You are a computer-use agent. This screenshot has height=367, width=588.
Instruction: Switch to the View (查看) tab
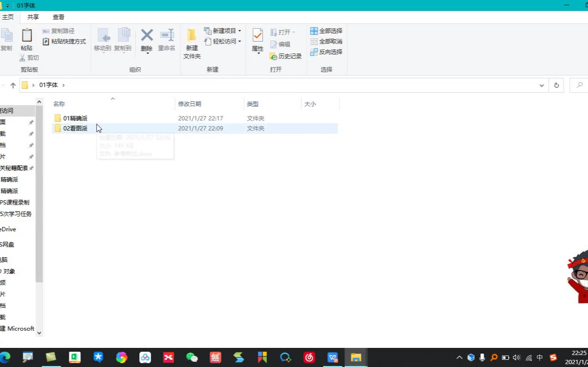point(58,17)
